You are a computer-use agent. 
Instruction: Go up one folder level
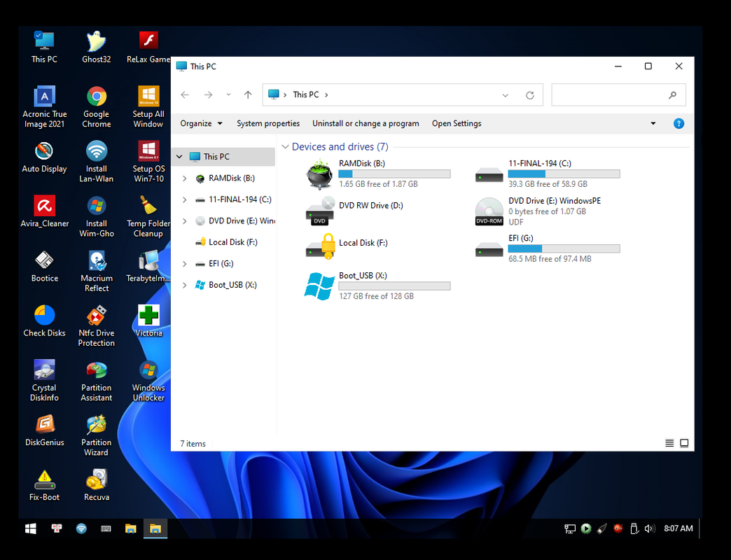[248, 95]
